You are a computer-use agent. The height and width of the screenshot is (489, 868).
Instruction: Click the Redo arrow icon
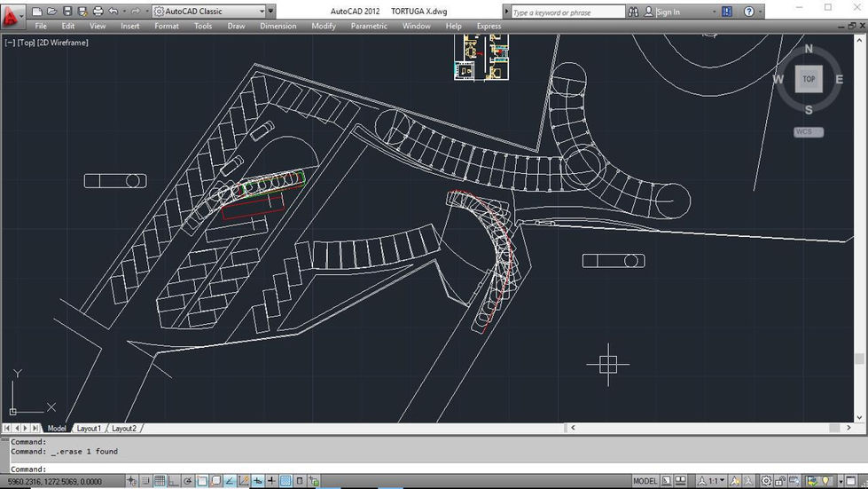click(x=136, y=11)
